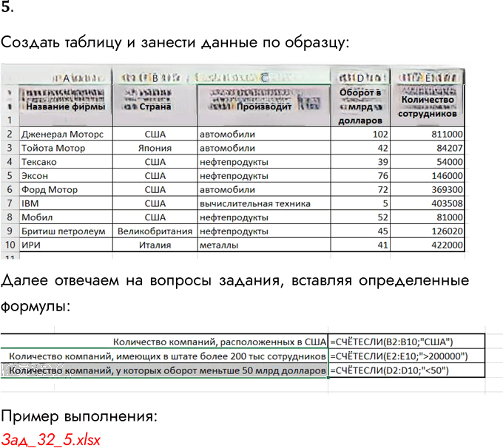The width and height of the screenshot is (503, 448).
Task: Select column D header
Action: [x=360, y=78]
